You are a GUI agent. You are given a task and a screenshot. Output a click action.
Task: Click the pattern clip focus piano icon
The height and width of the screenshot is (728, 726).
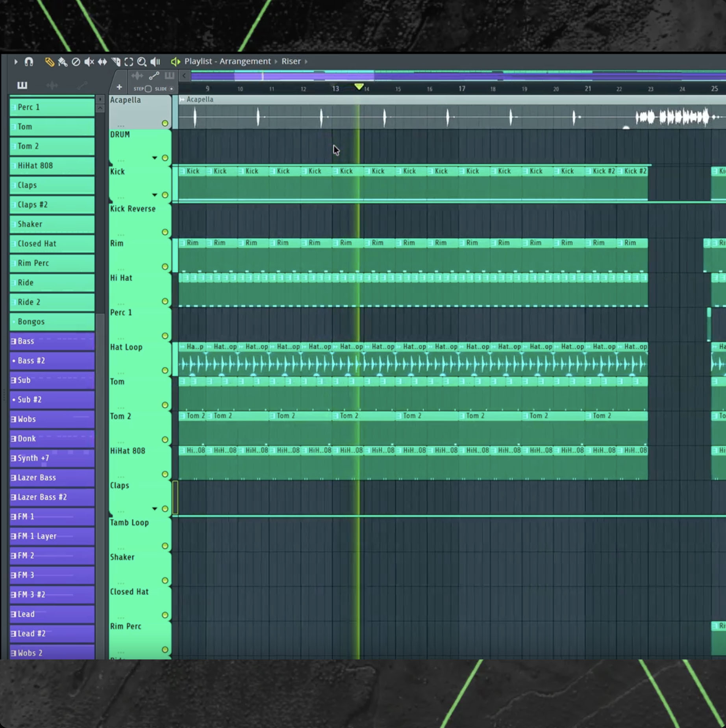[170, 76]
